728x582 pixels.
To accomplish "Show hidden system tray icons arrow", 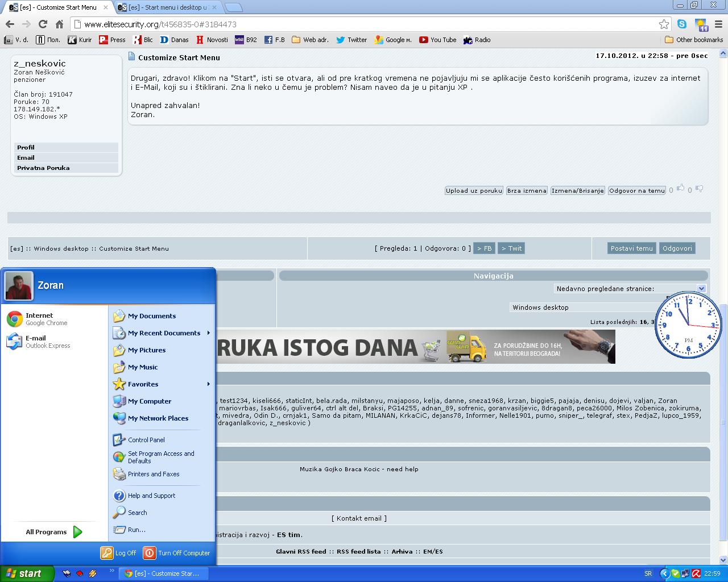I will tap(664, 573).
